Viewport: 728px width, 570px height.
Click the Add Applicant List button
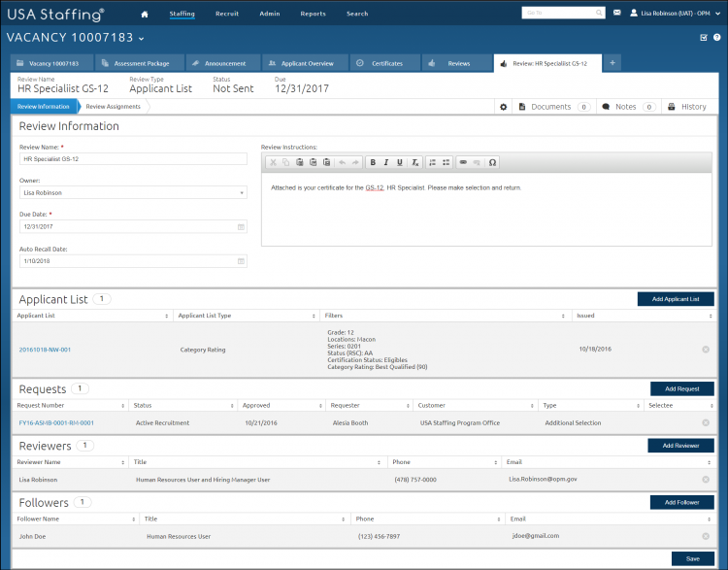pyautogui.click(x=676, y=299)
